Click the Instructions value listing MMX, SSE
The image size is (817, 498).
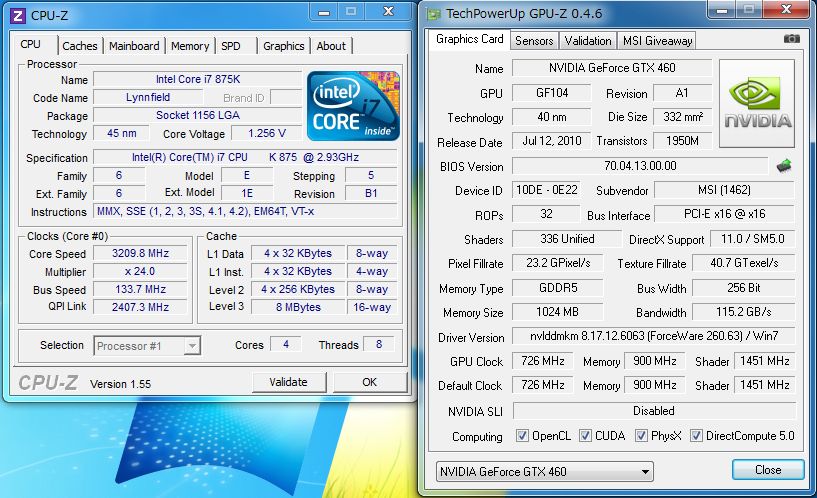coord(245,211)
